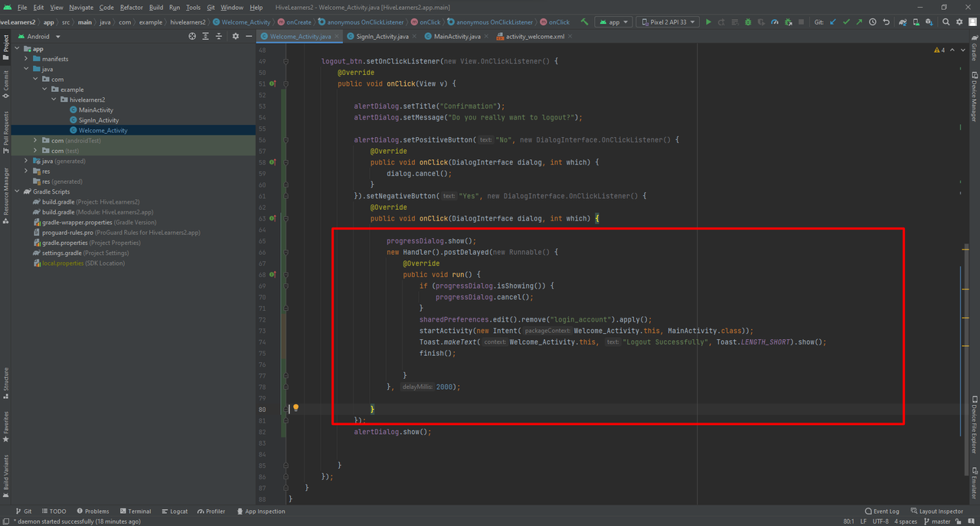Run the app with green play button

[x=708, y=22]
